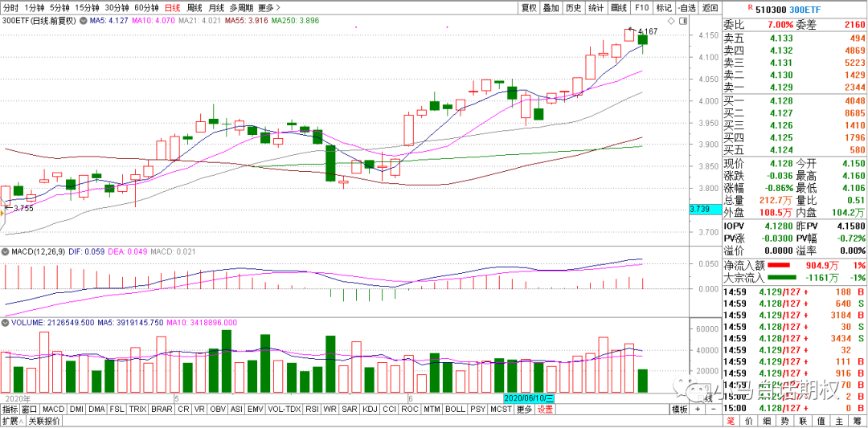Toggle -自选 watchlist removal
The image size is (868, 428).
point(686,8)
